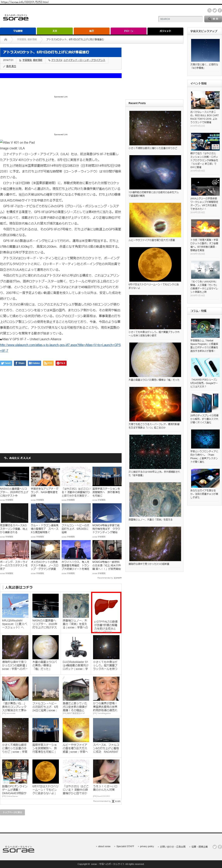Open the ガジェット navigation tab

[x=165, y=31]
